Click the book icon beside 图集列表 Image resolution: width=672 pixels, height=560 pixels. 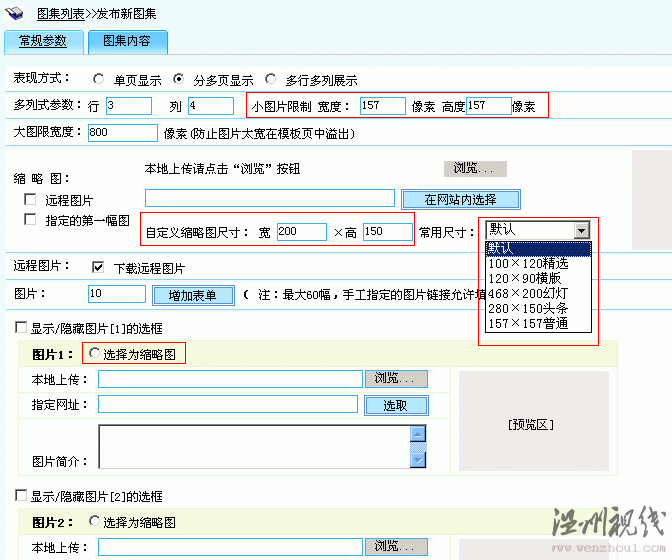17,14
